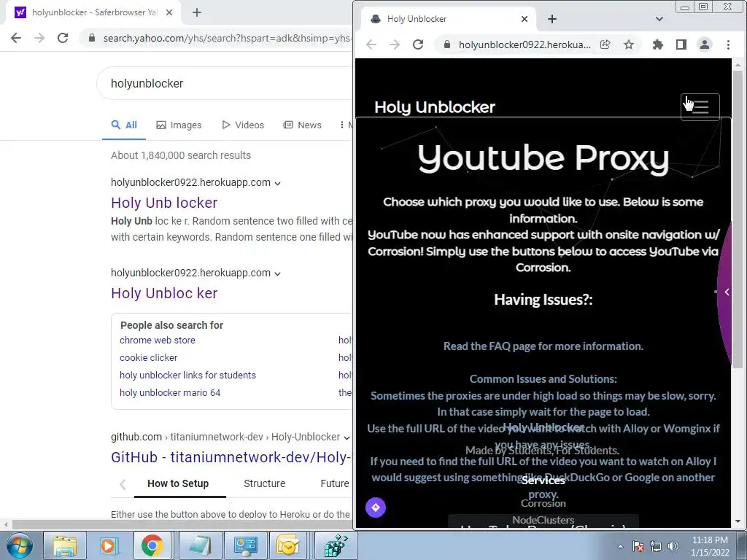This screenshot has height=560, width=747.
Task: Expand second herokuapp result URL dropdown
Action: 278,274
